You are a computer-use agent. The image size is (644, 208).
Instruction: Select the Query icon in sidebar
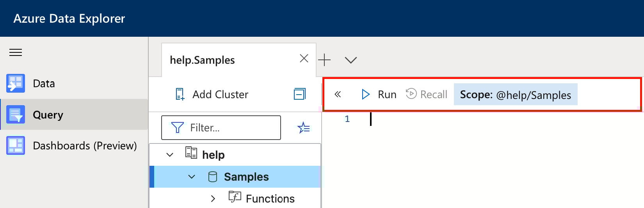[16, 115]
